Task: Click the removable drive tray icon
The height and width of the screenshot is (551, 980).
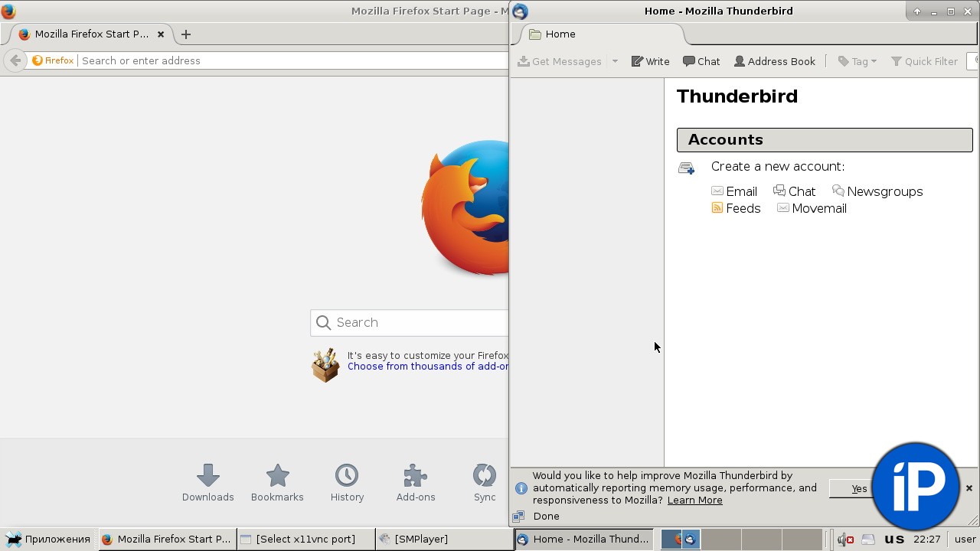Action: click(x=868, y=540)
